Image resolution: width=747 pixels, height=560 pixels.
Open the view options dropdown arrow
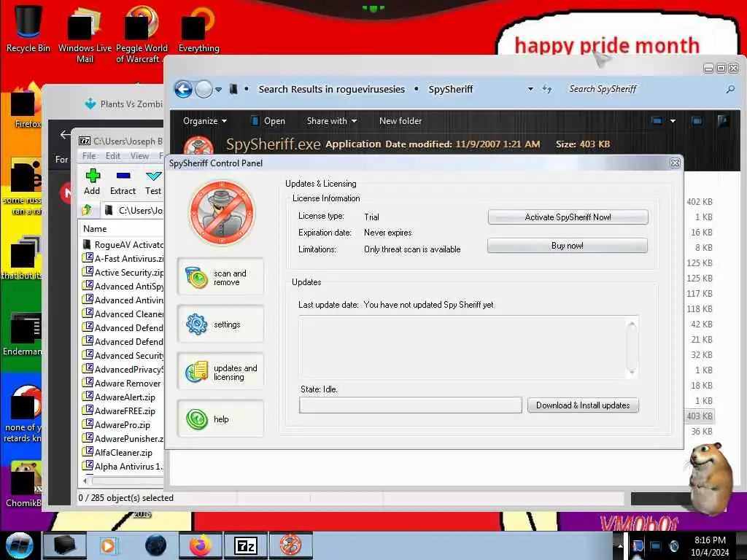click(673, 121)
